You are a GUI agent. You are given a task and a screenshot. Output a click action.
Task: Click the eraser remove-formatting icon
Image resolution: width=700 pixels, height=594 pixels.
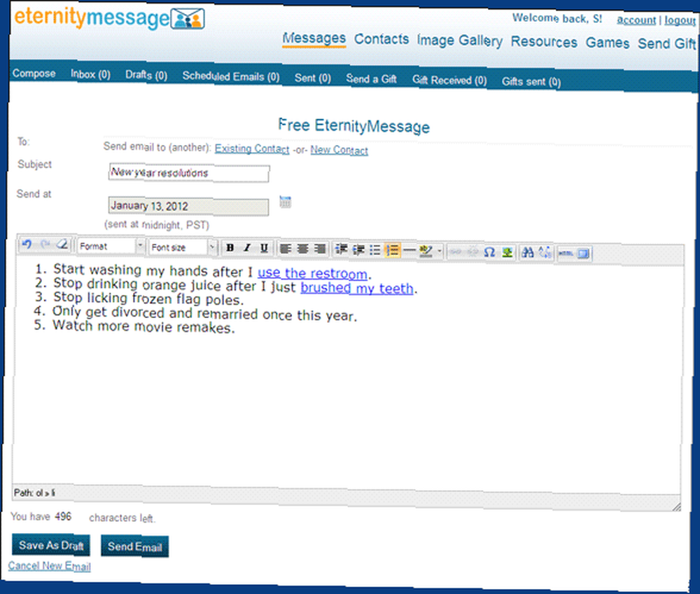(62, 244)
